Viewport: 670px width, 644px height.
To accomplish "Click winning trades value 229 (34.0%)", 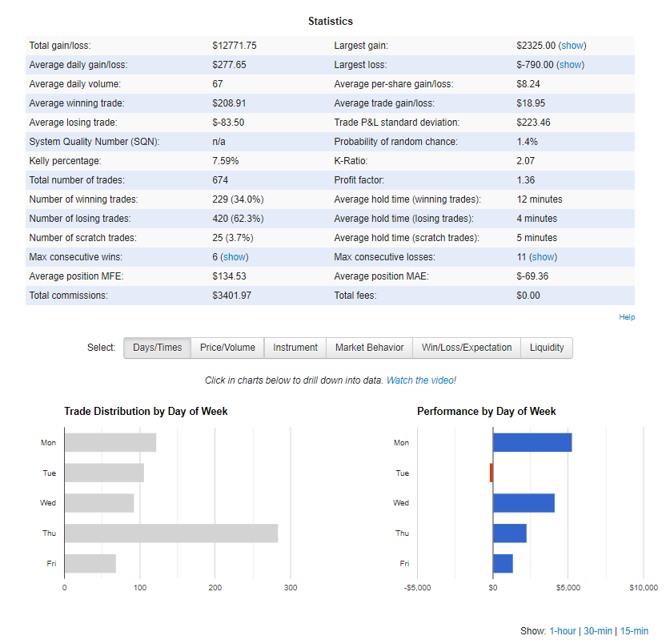I will (238, 199).
